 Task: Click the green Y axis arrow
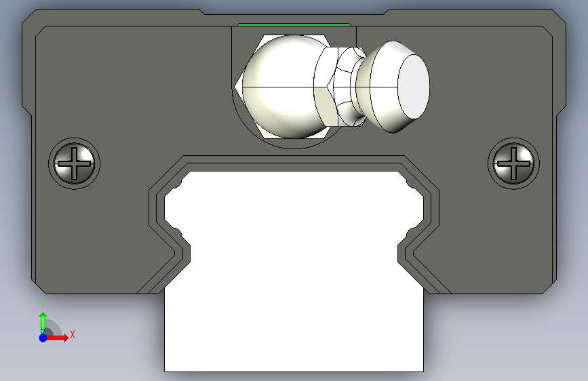pos(43,321)
